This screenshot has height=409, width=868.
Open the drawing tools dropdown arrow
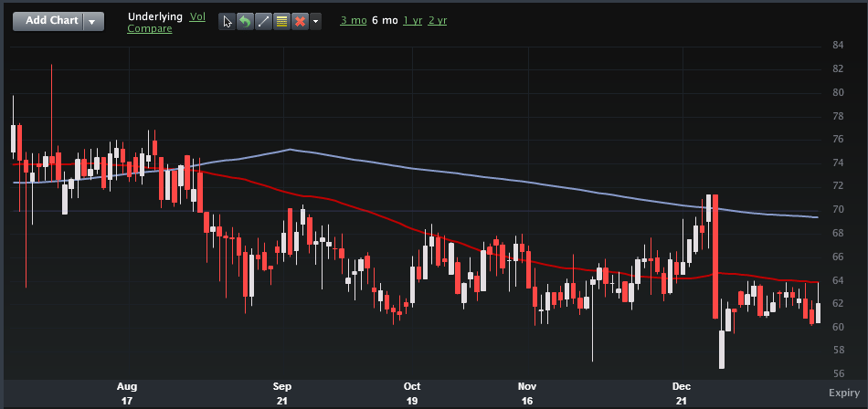(315, 21)
